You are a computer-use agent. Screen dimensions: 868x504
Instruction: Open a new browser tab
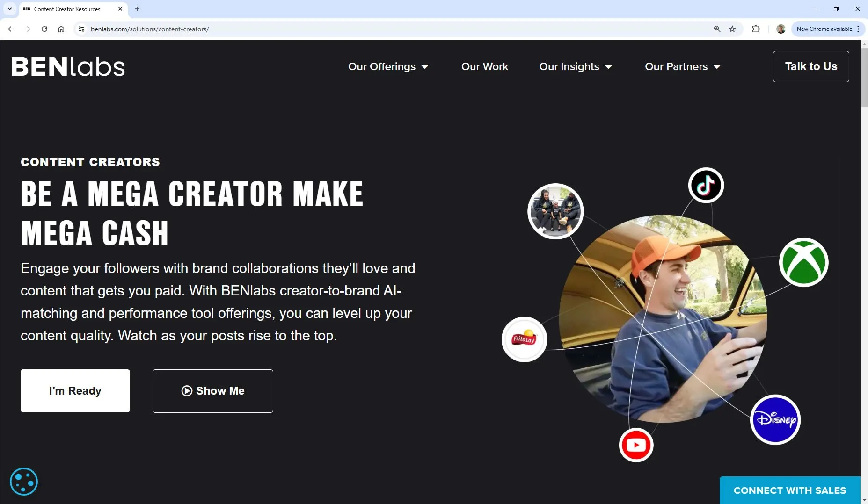point(137,9)
